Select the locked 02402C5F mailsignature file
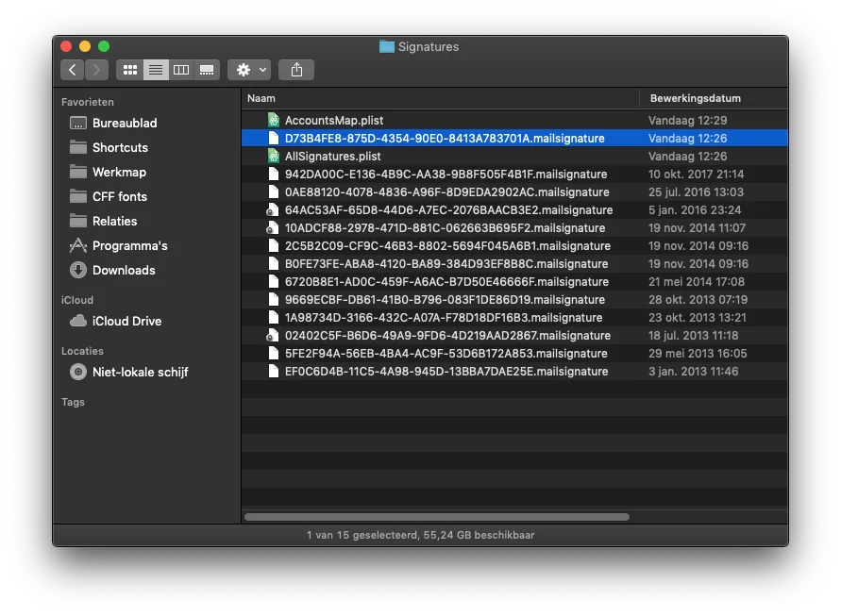The image size is (841, 616). point(514,336)
